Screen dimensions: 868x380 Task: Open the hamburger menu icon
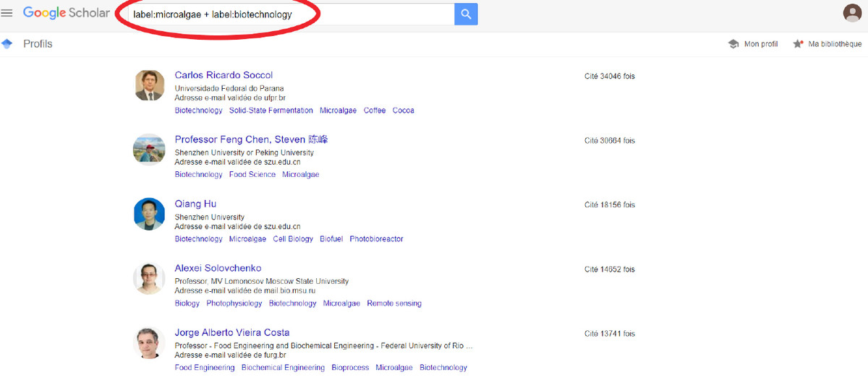pyautogui.click(x=7, y=13)
